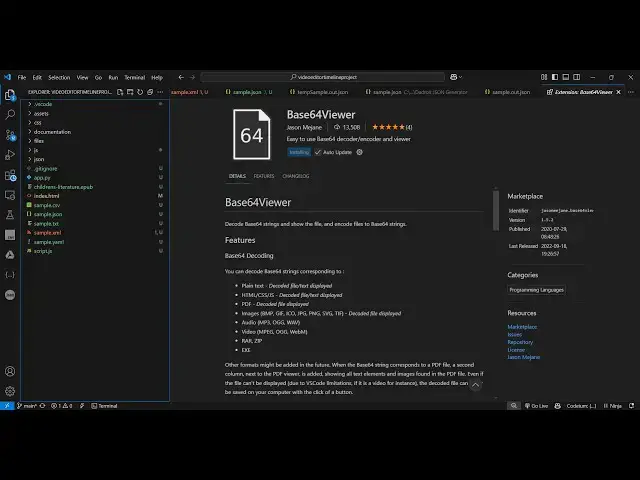Image resolution: width=640 pixels, height=480 pixels.
Task: Click Go Live in status bar
Action: point(536,406)
